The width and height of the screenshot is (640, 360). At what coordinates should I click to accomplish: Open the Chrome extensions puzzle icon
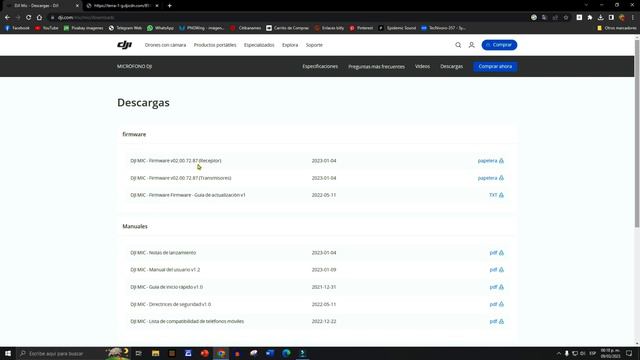click(x=590, y=18)
